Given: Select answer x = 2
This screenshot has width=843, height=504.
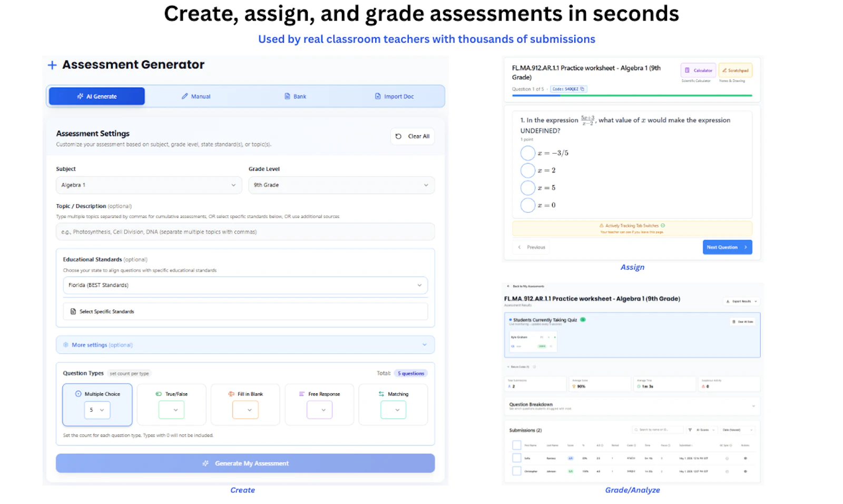Looking at the screenshot, I should (528, 171).
